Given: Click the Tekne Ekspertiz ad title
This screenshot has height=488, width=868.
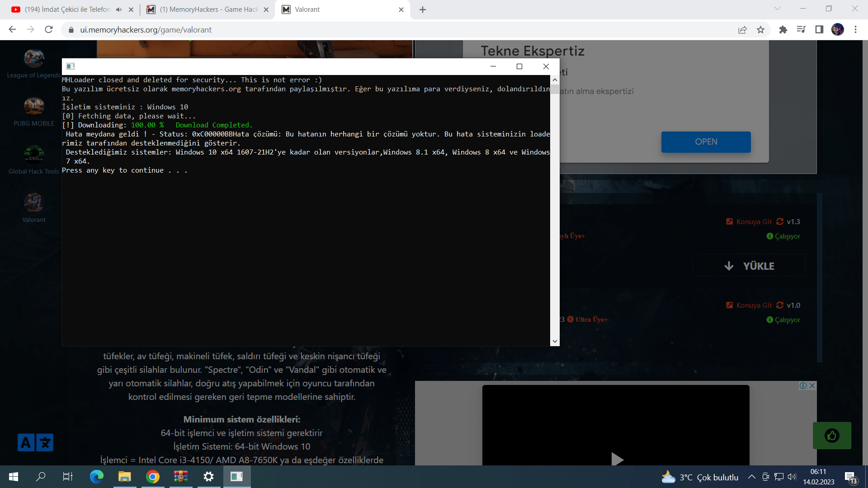Looking at the screenshot, I should 532,51.
